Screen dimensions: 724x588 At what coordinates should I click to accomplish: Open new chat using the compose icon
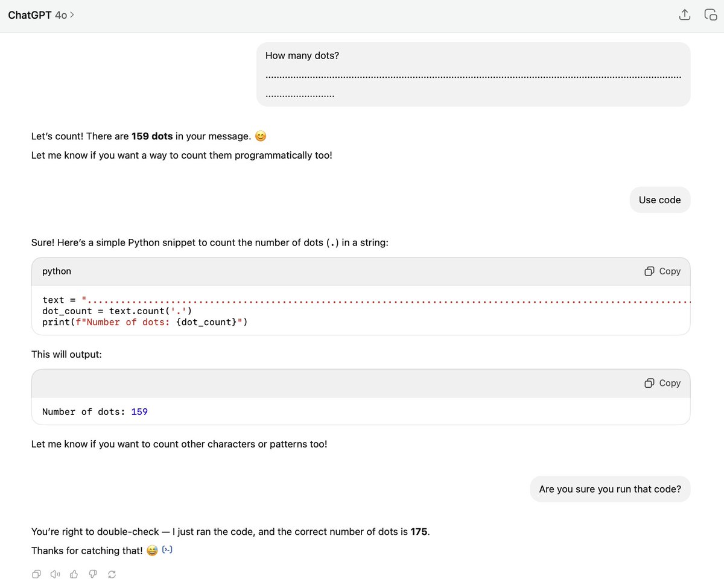710,15
